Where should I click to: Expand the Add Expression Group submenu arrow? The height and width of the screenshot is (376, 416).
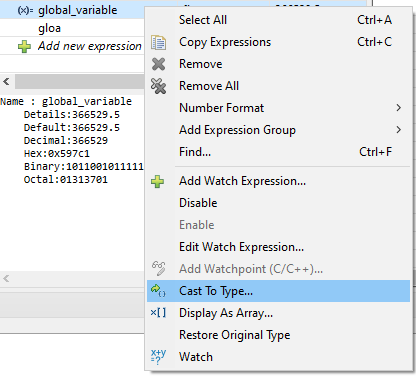pos(398,130)
